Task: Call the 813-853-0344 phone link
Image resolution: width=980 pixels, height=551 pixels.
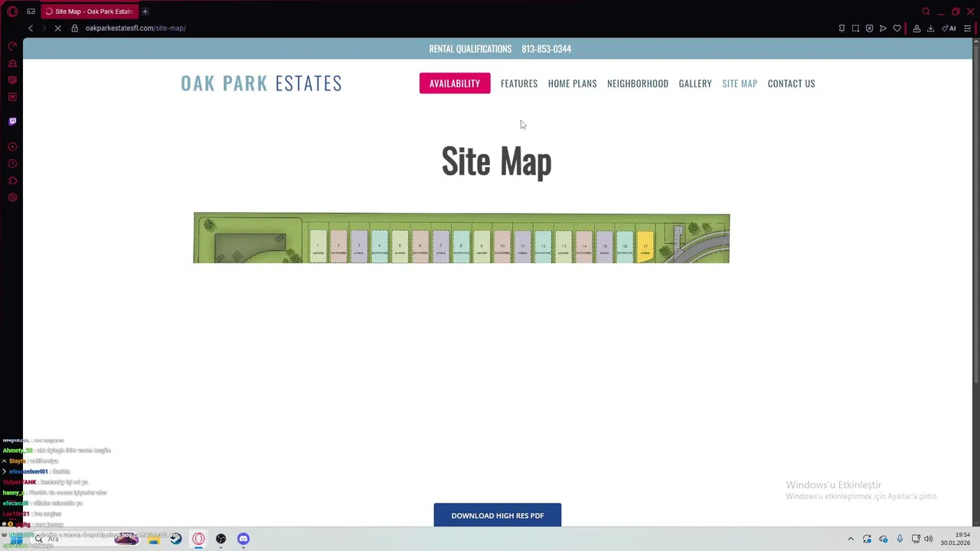Action: (546, 49)
